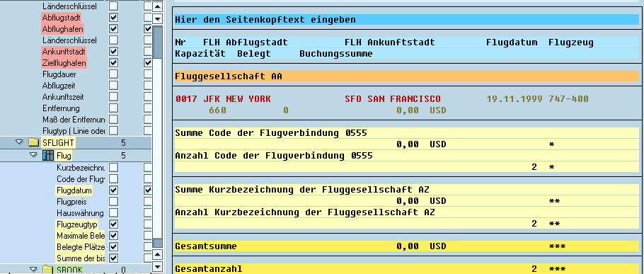Click the Gesamtanzahl total line
The image size is (644, 274).
[407, 269]
